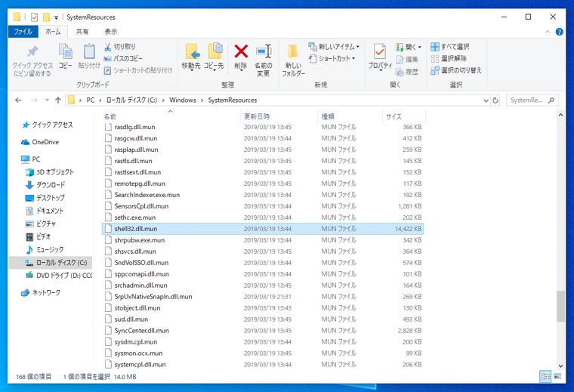Paste shortcut with ショートカットの貼り付け
The width and height of the screenshot is (574, 392).
[138, 70]
